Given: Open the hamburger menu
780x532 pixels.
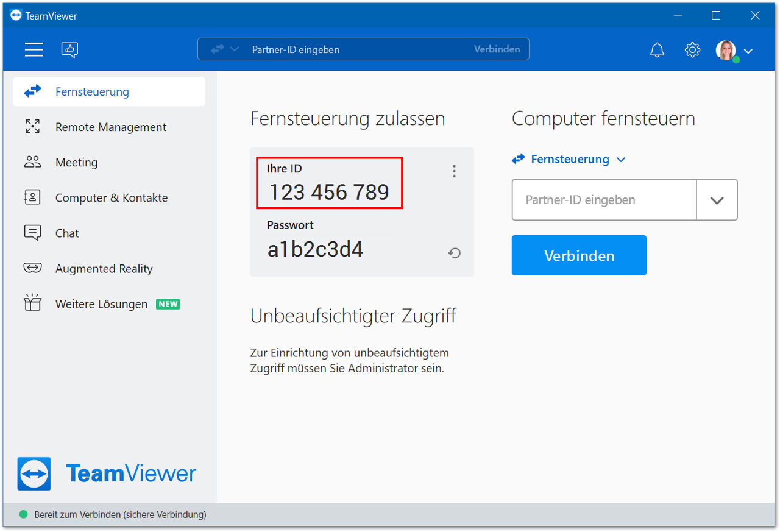Looking at the screenshot, I should (x=34, y=49).
